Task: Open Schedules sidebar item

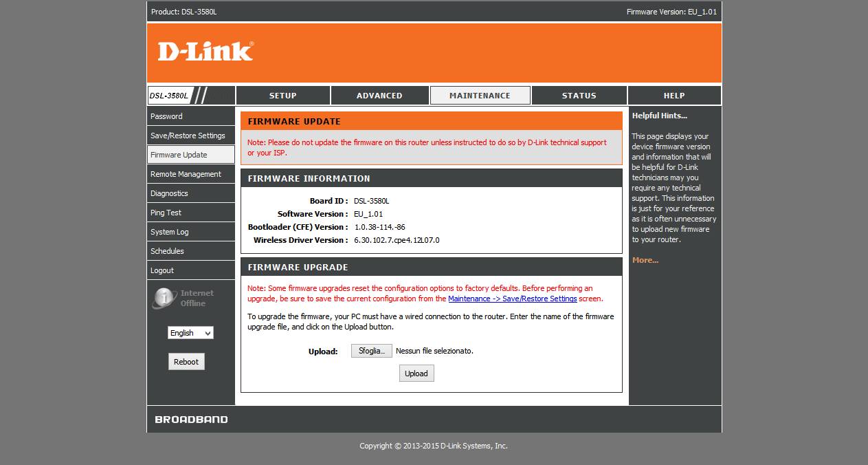Action: pos(191,251)
